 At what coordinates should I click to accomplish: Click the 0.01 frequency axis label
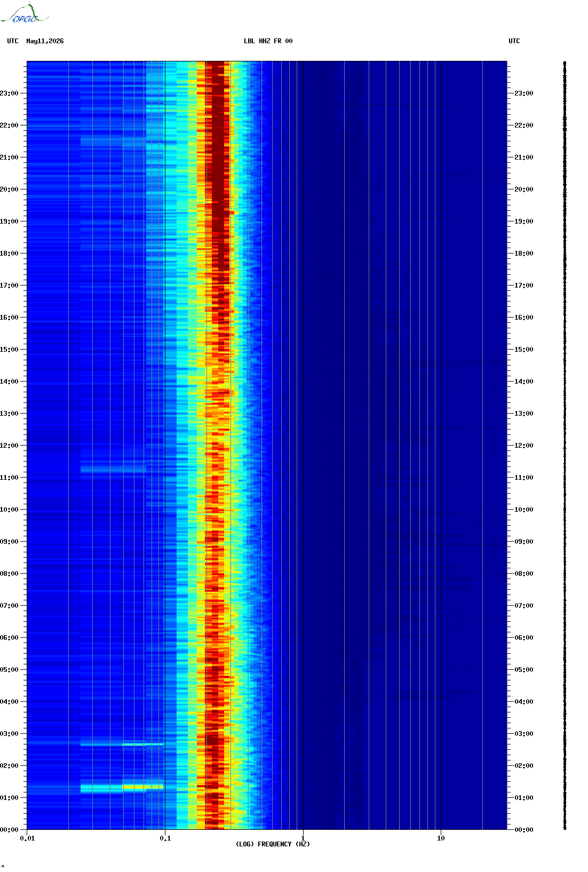[27, 838]
